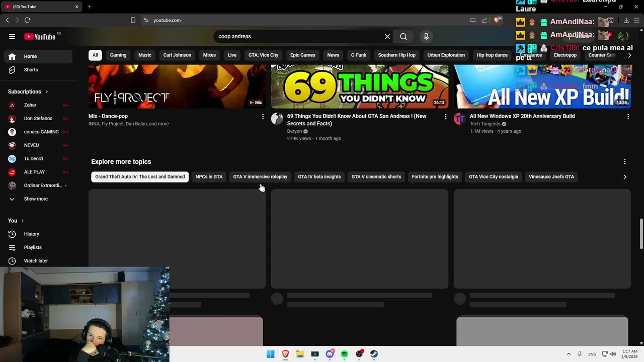Close the YouTube browser tab
Viewport: 644px width, 362px height.
(76, 7)
